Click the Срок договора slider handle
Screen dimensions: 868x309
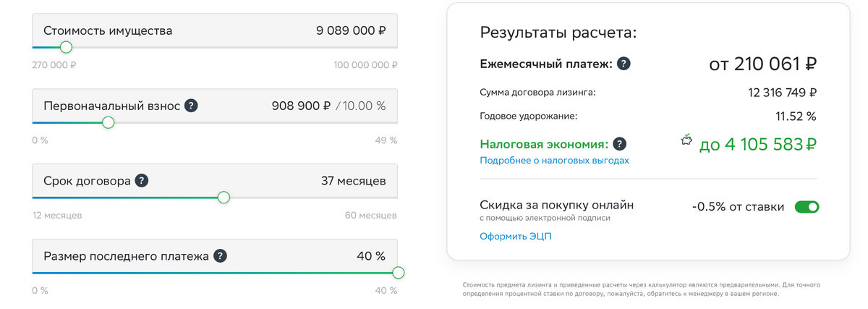pos(224,198)
